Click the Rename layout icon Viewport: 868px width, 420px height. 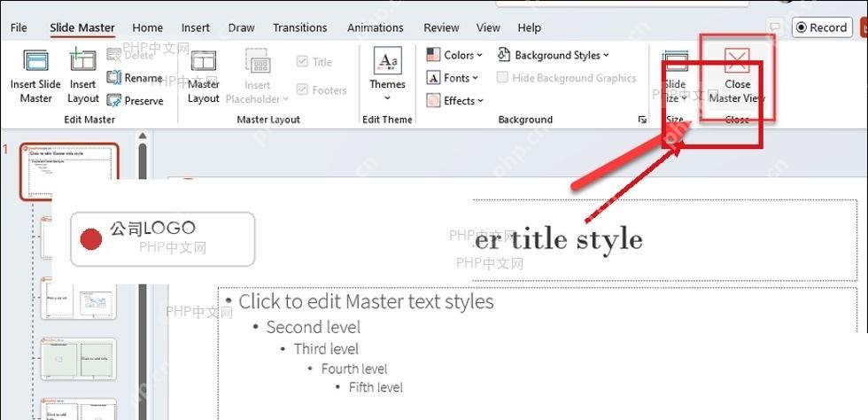click(x=114, y=78)
